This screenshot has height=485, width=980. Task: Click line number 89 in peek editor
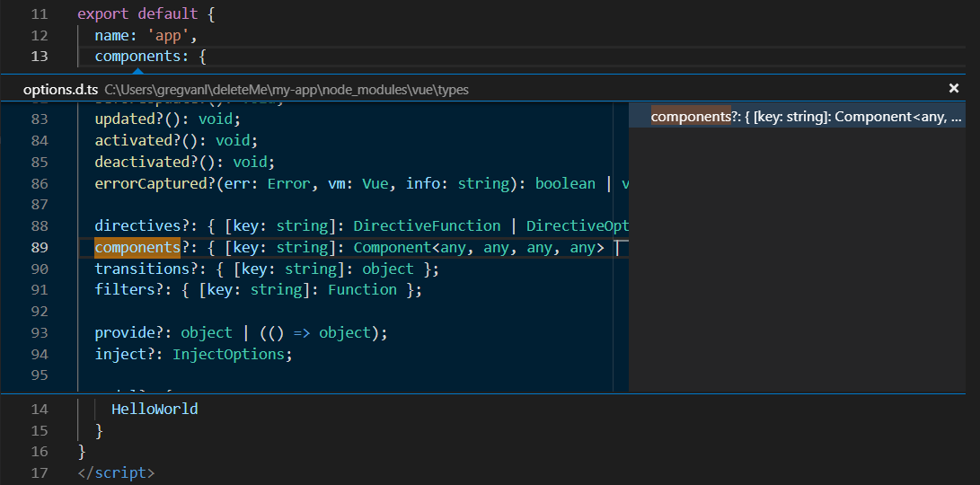(40, 248)
